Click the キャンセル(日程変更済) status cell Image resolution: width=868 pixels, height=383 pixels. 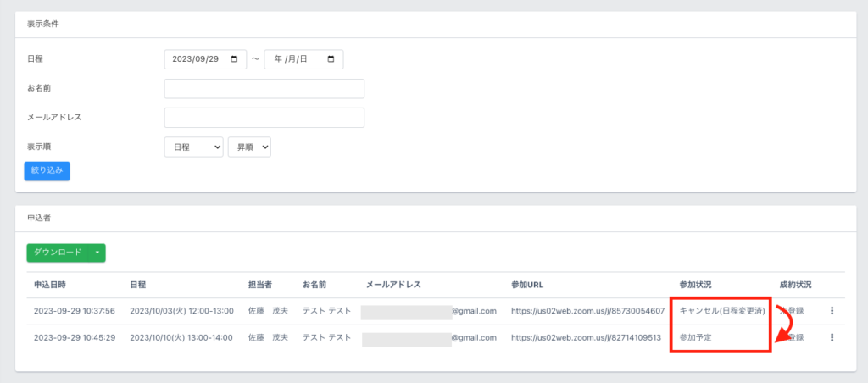(722, 311)
